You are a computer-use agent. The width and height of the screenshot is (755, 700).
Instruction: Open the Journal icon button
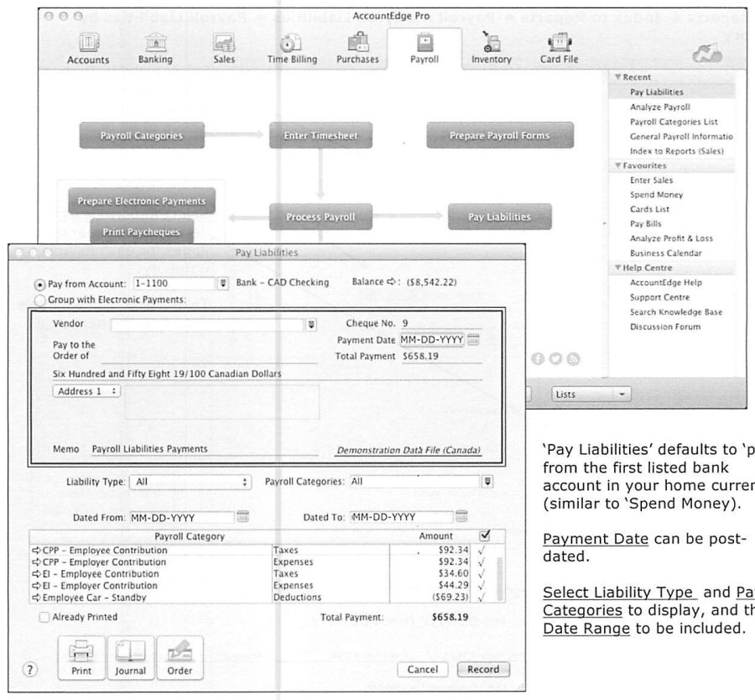pos(131,657)
